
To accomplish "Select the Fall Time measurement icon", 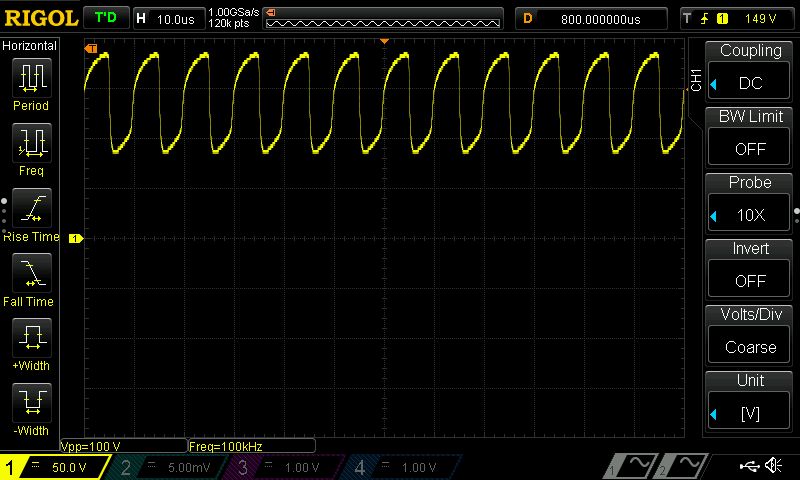I will (x=32, y=272).
